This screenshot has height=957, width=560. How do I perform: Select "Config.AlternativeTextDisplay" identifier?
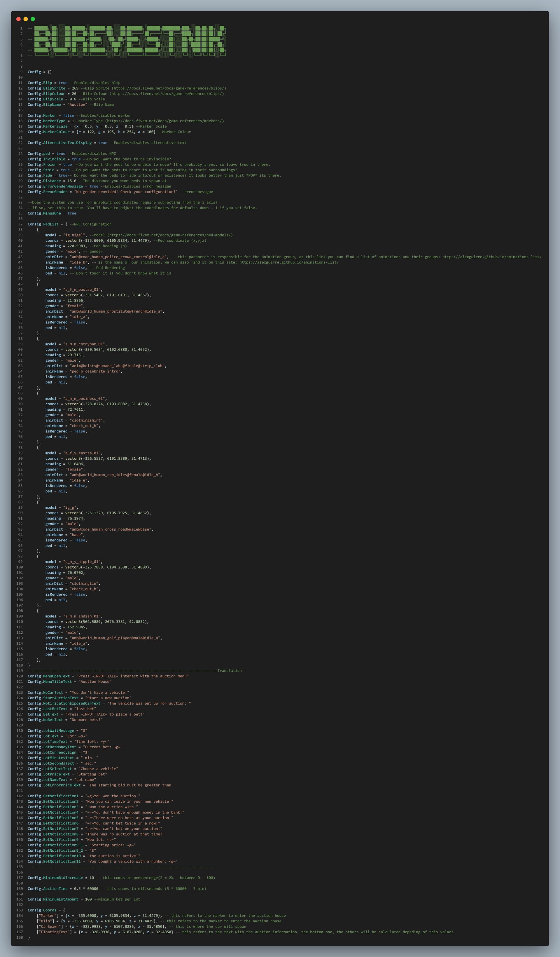60,143
